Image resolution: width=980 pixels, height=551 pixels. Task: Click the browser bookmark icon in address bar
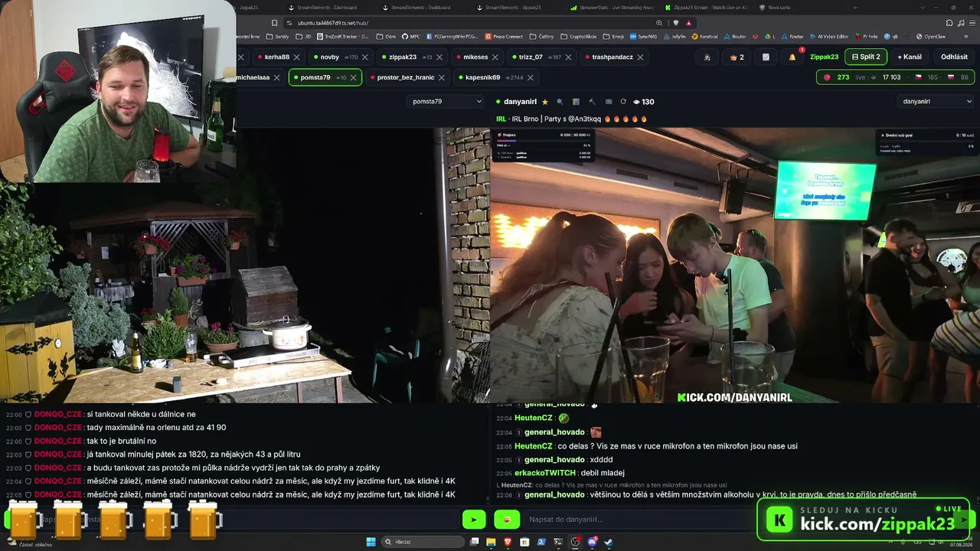click(x=275, y=23)
